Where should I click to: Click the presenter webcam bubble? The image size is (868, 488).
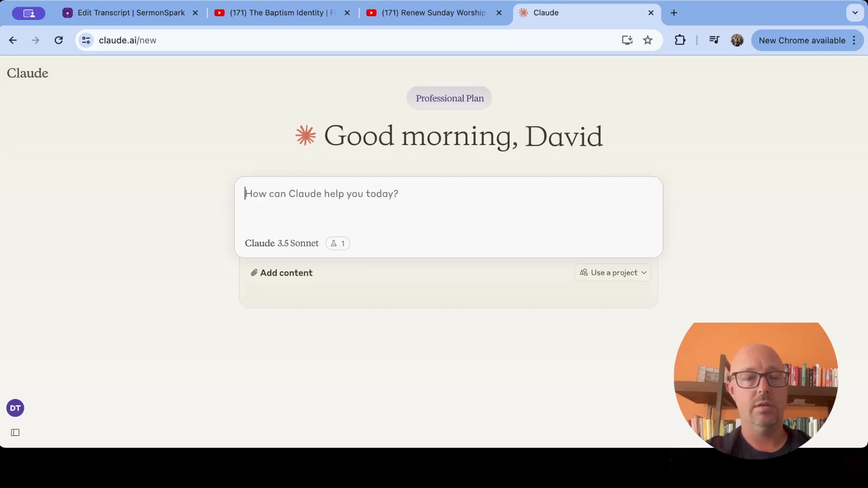(x=755, y=390)
